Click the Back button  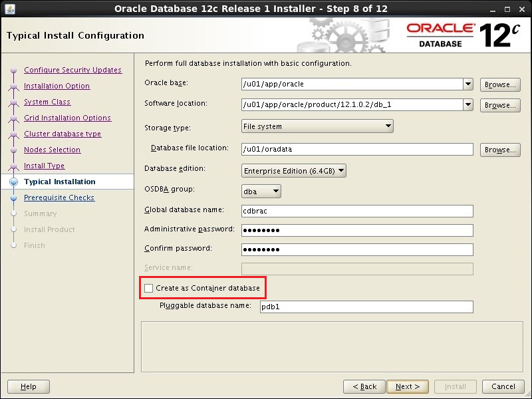pyautogui.click(x=364, y=386)
